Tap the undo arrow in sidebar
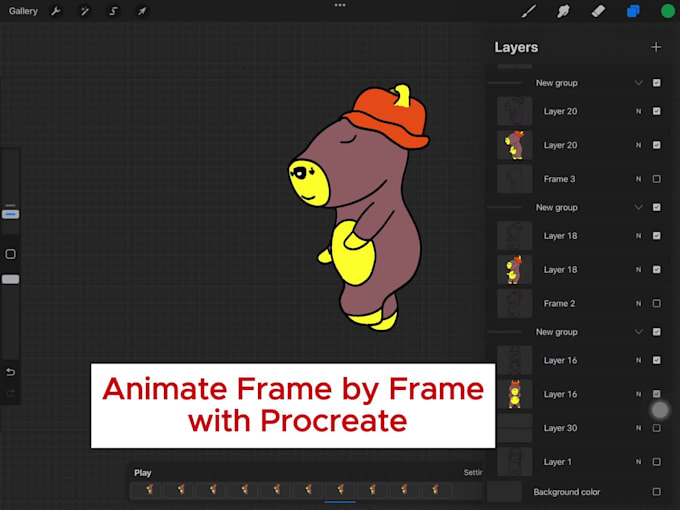 tap(10, 372)
